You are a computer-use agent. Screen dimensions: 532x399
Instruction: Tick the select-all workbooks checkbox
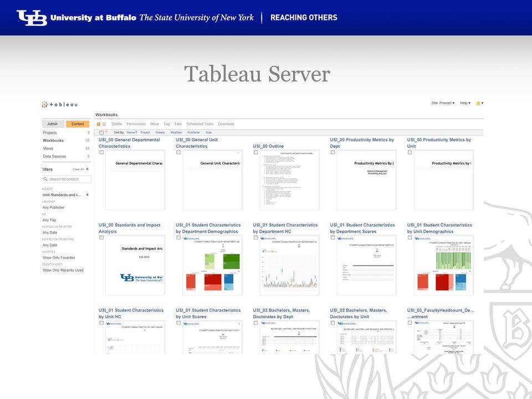tap(101, 132)
